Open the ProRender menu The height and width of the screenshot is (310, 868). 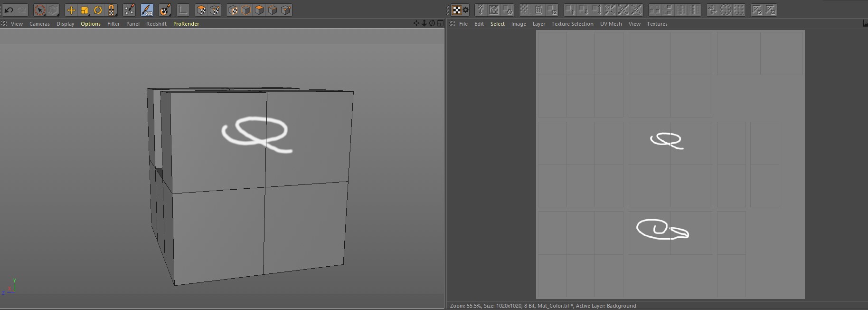(x=186, y=24)
